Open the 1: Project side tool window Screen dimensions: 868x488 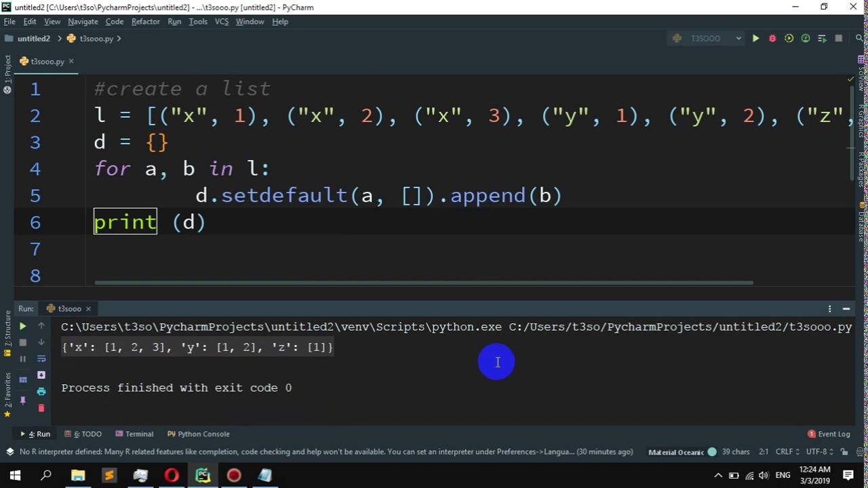pos(7,73)
